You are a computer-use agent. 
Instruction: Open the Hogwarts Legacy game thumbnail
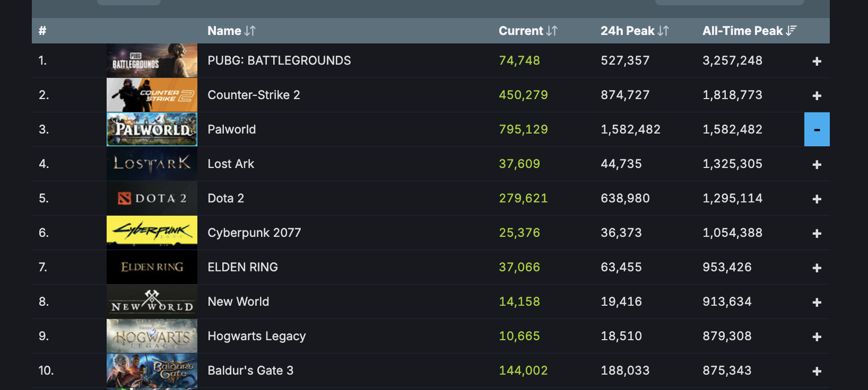pyautogui.click(x=152, y=336)
